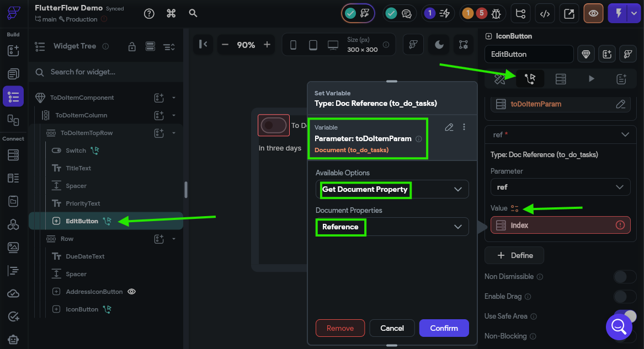
Task: Open comments status icon in top bar
Action: click(x=399, y=14)
